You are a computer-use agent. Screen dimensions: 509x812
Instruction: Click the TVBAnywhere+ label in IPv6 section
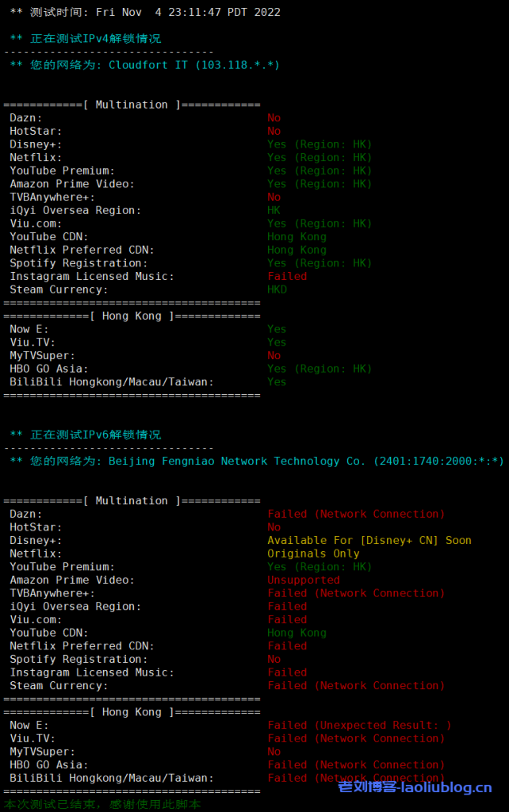click(52, 593)
